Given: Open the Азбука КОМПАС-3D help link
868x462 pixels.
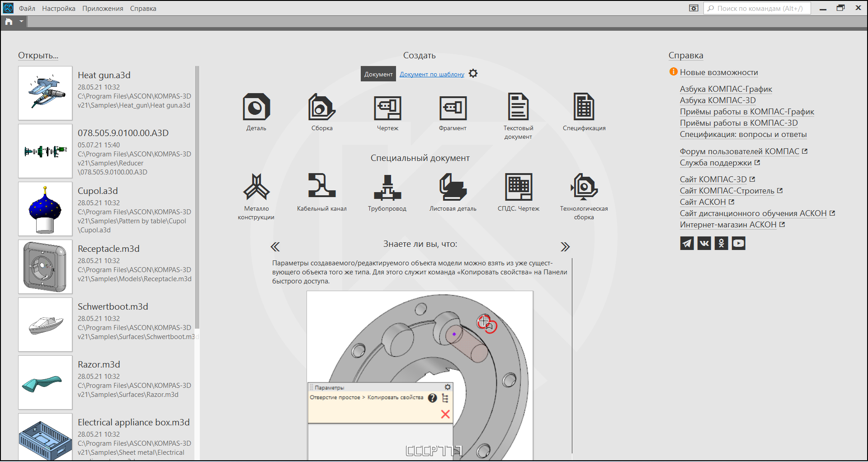Looking at the screenshot, I should [717, 100].
